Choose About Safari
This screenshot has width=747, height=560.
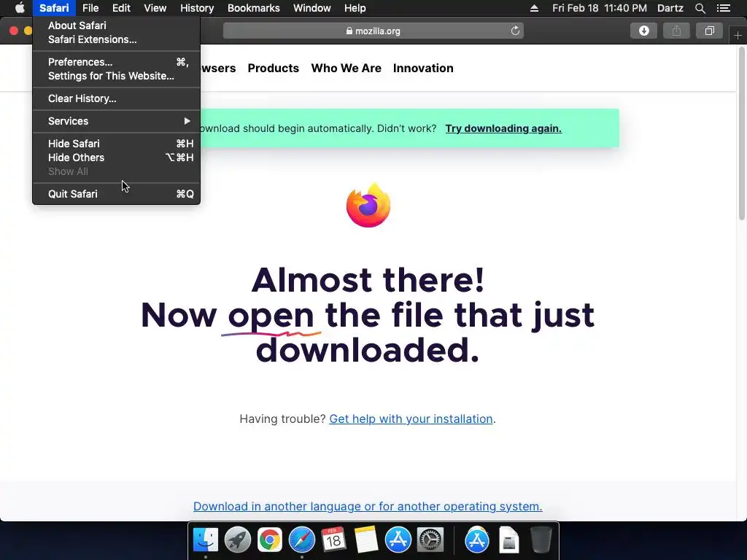click(116, 26)
